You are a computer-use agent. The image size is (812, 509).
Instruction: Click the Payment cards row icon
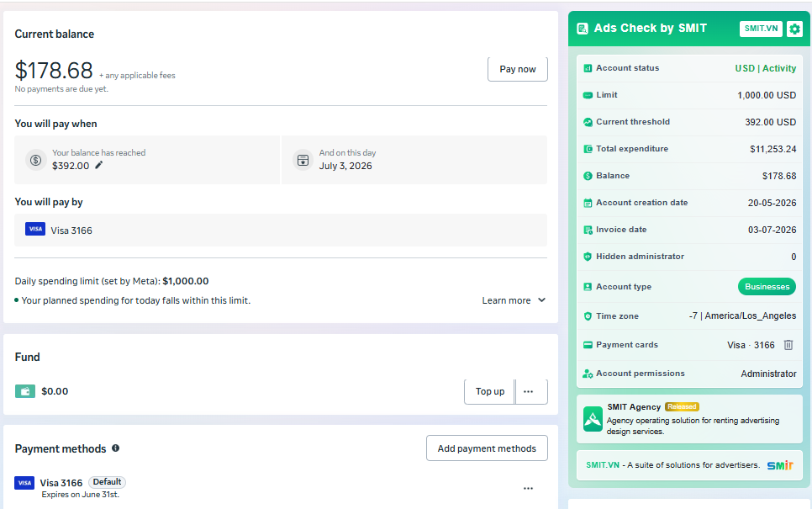(588, 345)
